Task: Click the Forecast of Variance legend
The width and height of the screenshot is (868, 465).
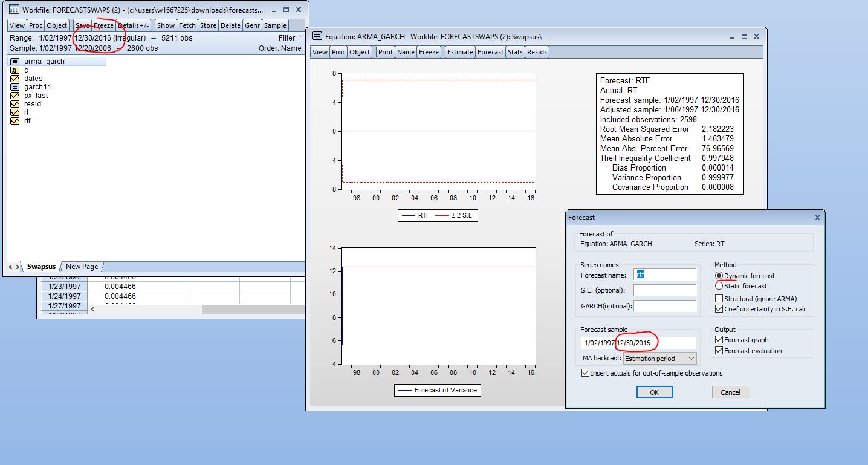Action: pos(438,390)
